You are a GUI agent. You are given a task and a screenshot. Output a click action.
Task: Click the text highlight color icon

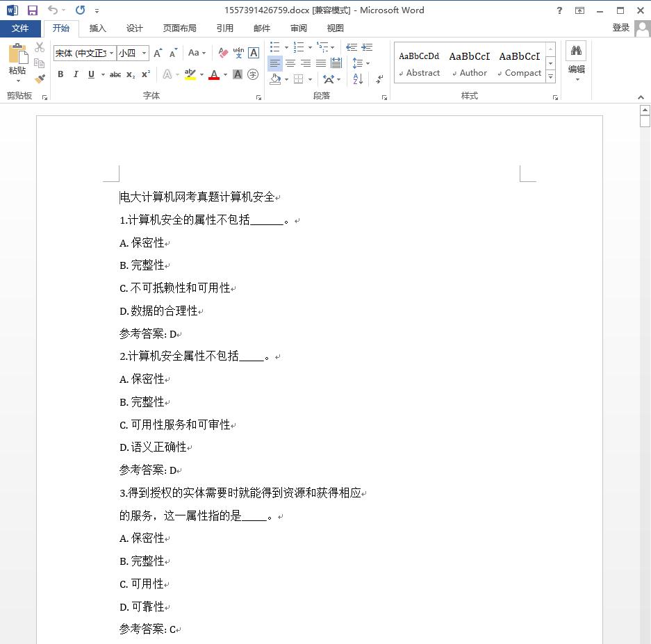[x=189, y=74]
